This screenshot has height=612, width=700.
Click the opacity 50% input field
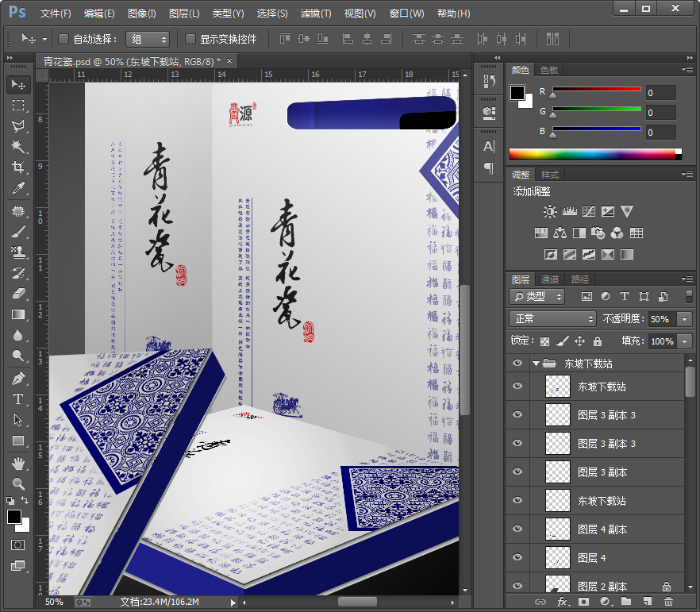[x=660, y=318]
